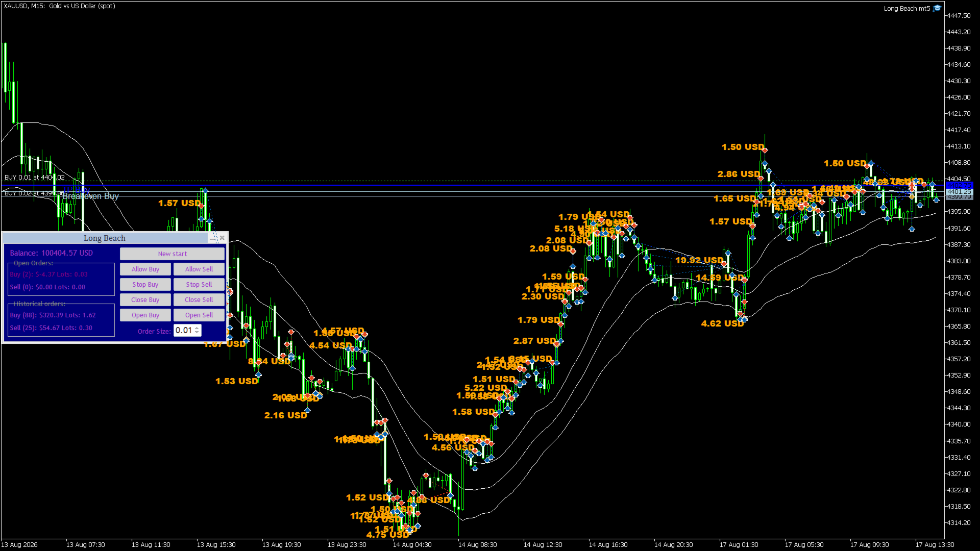This screenshot has width=980, height=551.
Task: Click the blue arrow beside 1.53 USD
Action: point(258,375)
